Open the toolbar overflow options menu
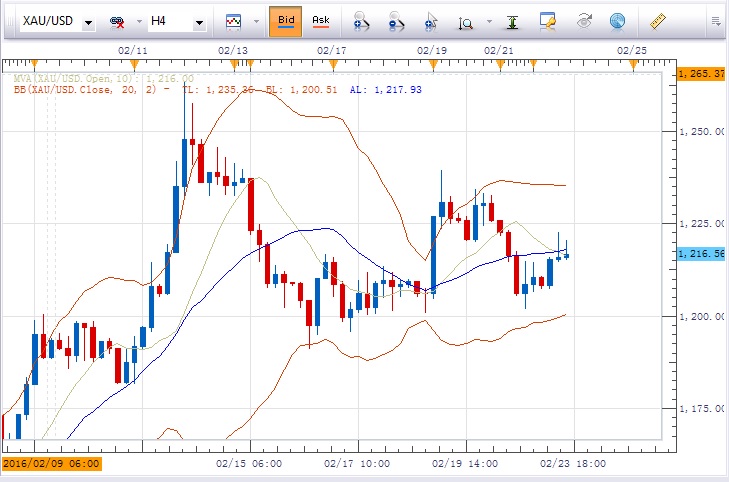729x482 pixels. pyautogui.click(x=716, y=21)
